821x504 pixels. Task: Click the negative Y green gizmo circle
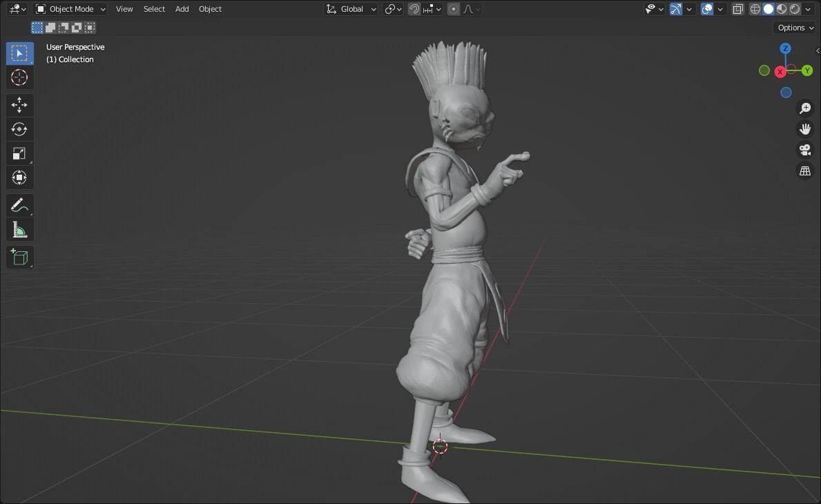(764, 70)
